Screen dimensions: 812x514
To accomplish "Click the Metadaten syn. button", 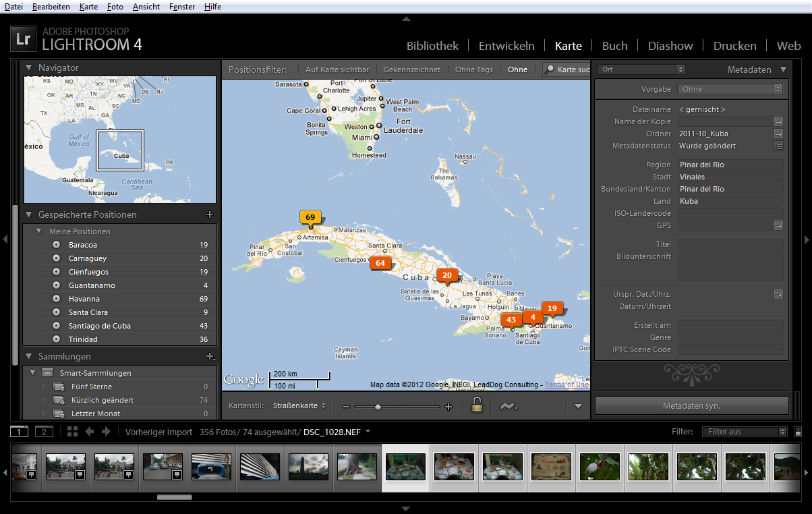I will coord(691,405).
